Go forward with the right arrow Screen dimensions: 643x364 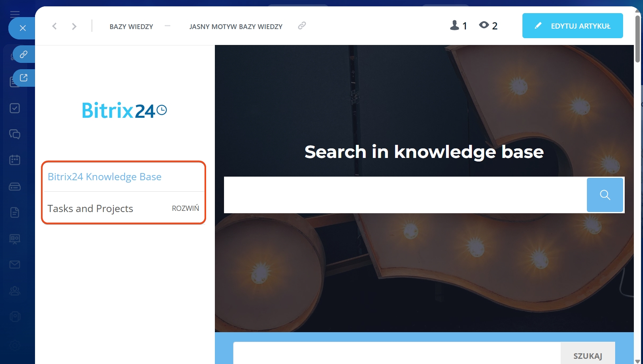(x=74, y=26)
